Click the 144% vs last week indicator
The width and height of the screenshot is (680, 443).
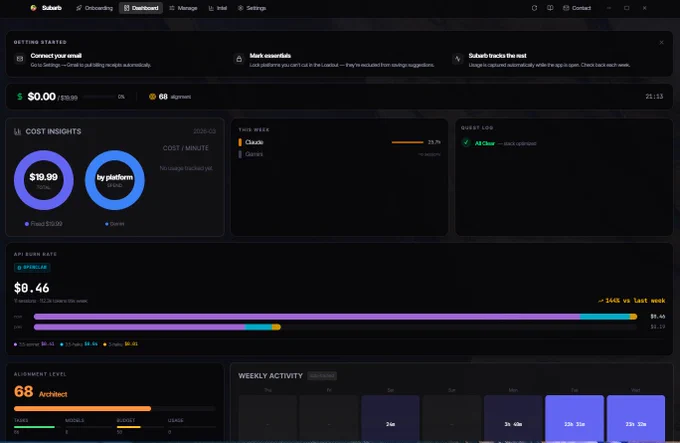click(631, 300)
